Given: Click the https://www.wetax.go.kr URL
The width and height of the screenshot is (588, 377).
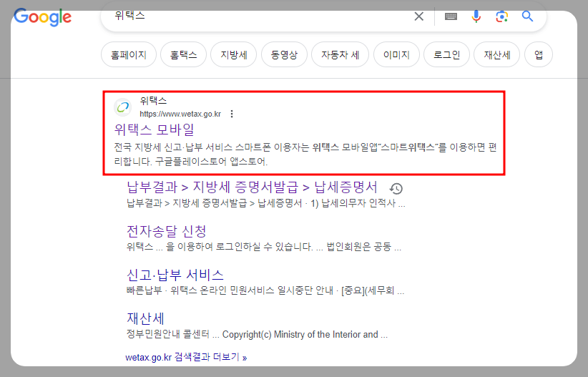Looking at the screenshot, I should pyautogui.click(x=180, y=114).
